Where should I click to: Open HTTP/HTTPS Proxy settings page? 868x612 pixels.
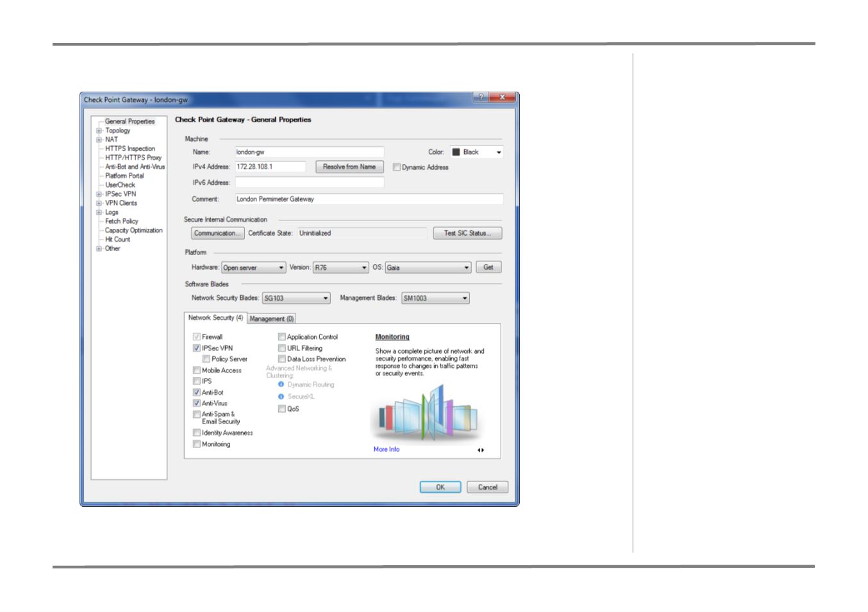pyautogui.click(x=133, y=158)
